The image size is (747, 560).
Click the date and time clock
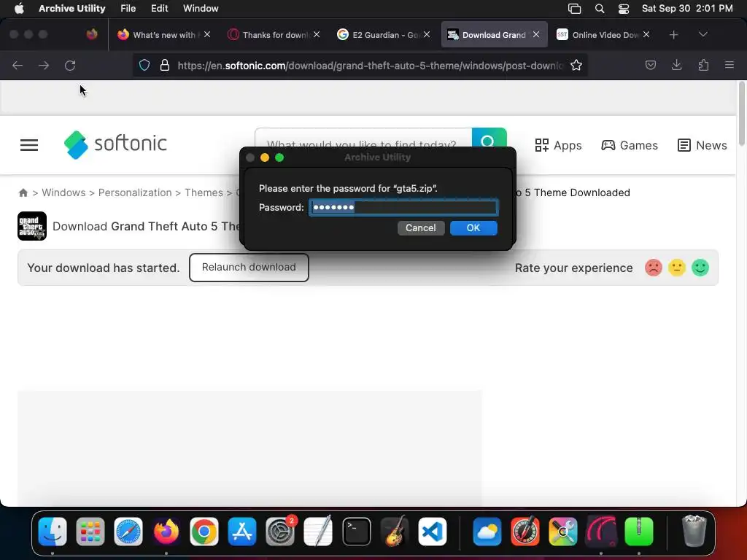687,8
